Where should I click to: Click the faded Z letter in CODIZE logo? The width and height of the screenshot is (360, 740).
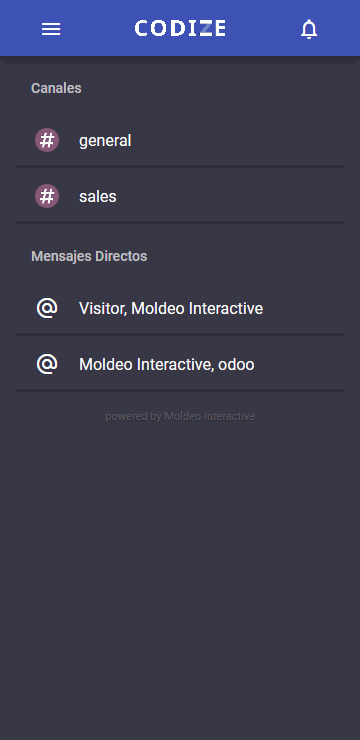205,28
